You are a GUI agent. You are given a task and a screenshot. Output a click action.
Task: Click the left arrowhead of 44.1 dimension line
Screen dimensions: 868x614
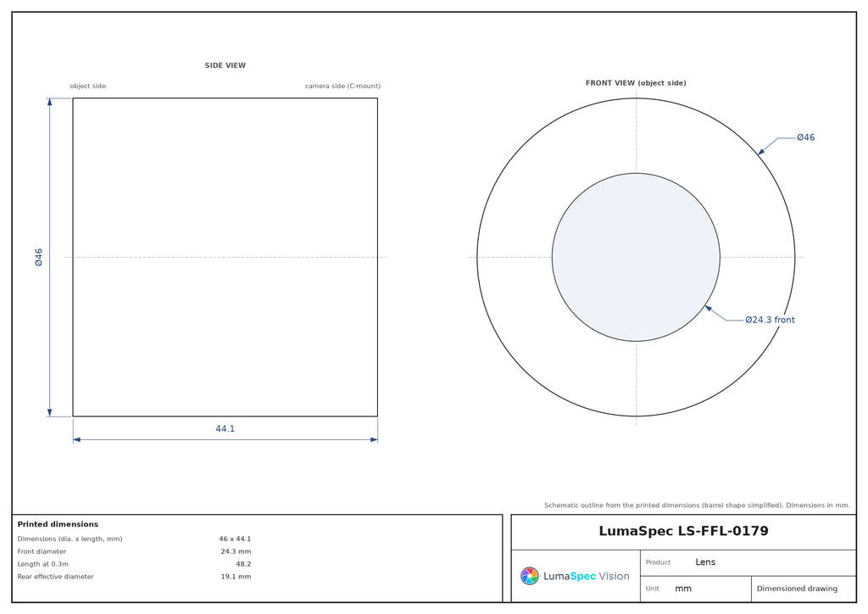pyautogui.click(x=77, y=439)
